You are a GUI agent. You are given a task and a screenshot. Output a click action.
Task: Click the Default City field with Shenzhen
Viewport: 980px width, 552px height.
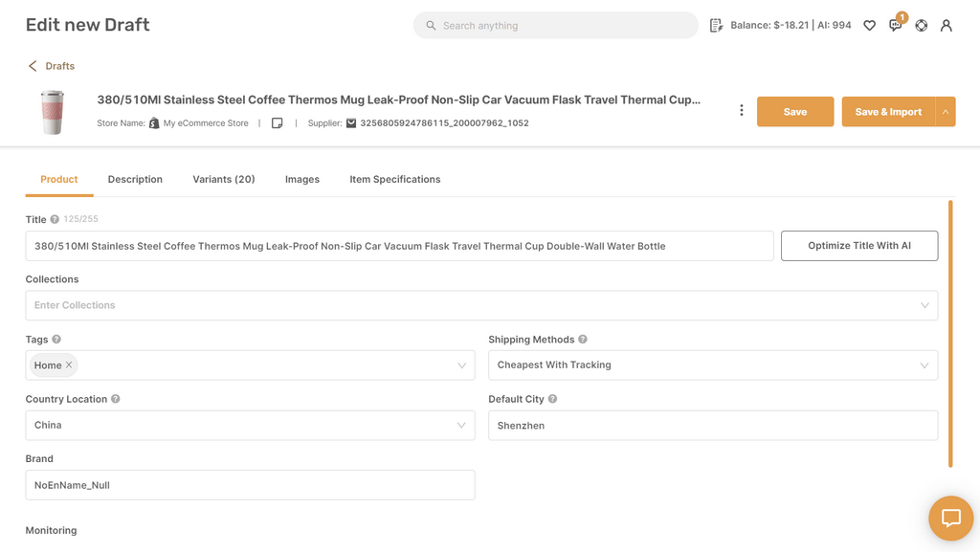click(712, 425)
